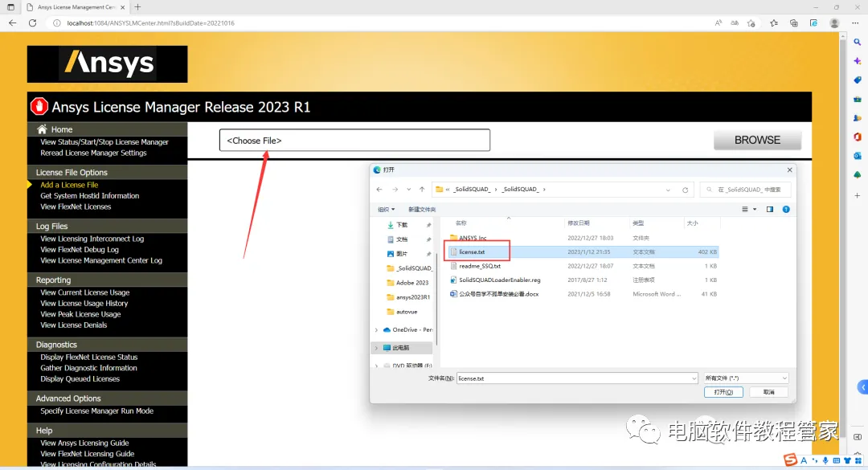
Task: Open the file name combo box dropdown
Action: 694,378
